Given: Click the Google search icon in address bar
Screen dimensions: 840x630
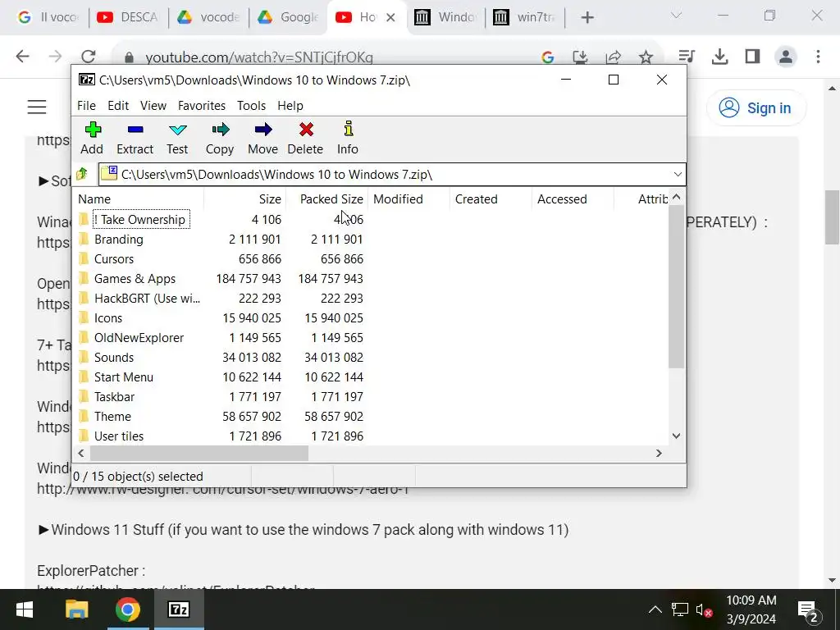Looking at the screenshot, I should pos(547,57).
